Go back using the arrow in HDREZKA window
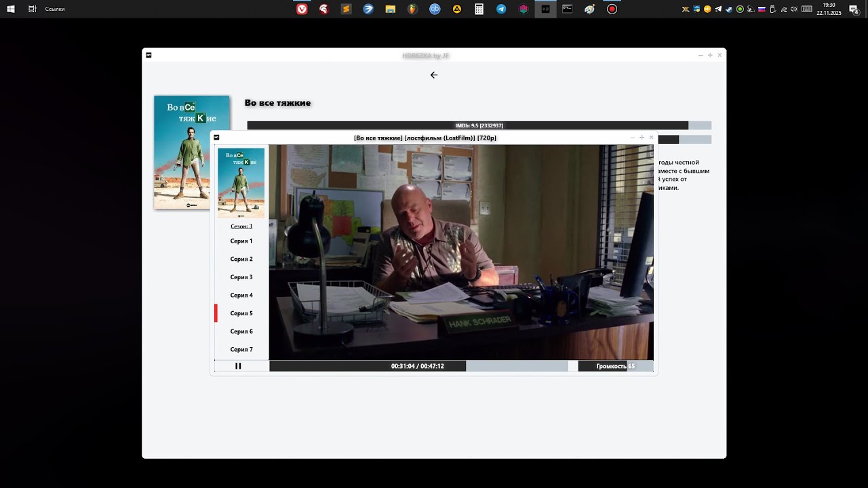Image resolution: width=868 pixels, height=488 pixels. coord(434,75)
